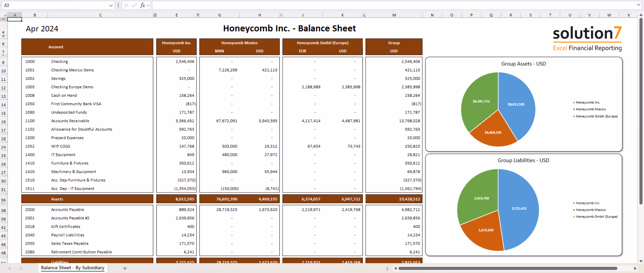This screenshot has width=644, height=273.
Task: Click the sheet options dots near the scrollbar
Action: 387,269
